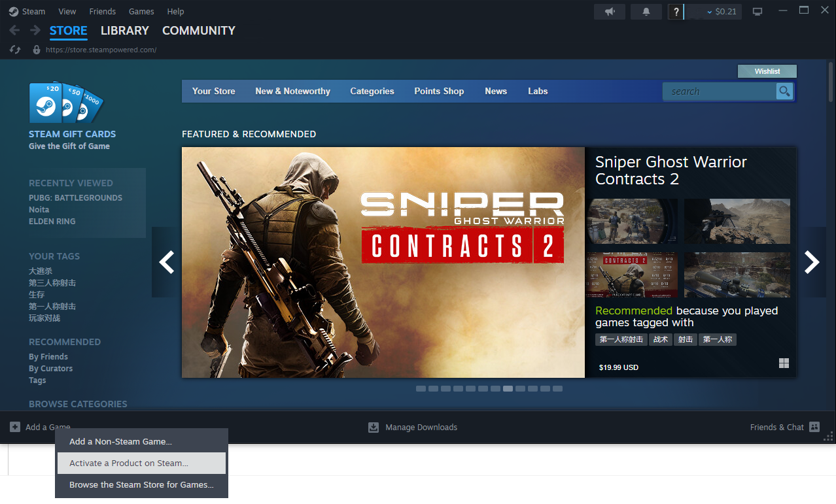Click the store search field
The width and height of the screenshot is (836, 504).
tap(720, 92)
